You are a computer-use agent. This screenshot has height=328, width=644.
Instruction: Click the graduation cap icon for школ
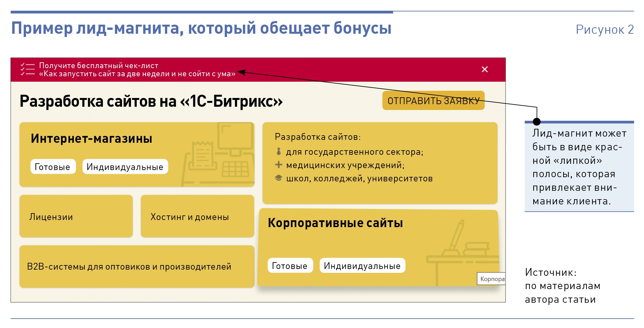[x=278, y=178]
